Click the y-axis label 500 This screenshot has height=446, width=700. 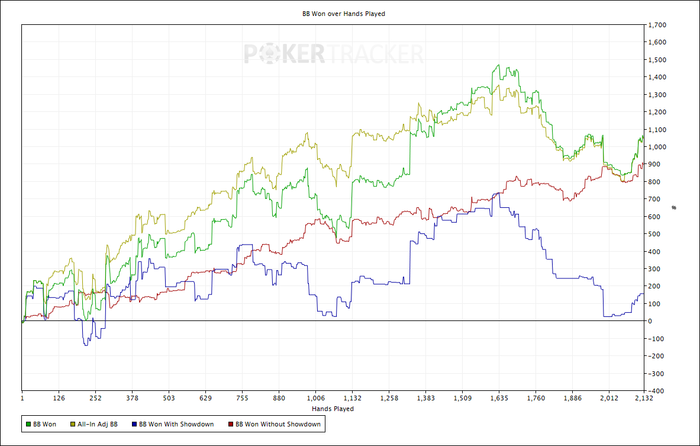coord(654,234)
